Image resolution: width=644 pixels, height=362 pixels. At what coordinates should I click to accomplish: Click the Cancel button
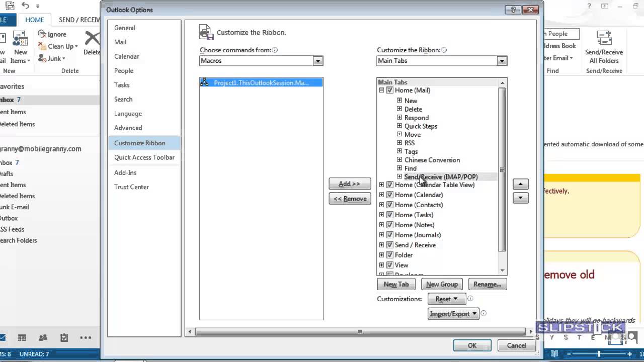(x=516, y=345)
